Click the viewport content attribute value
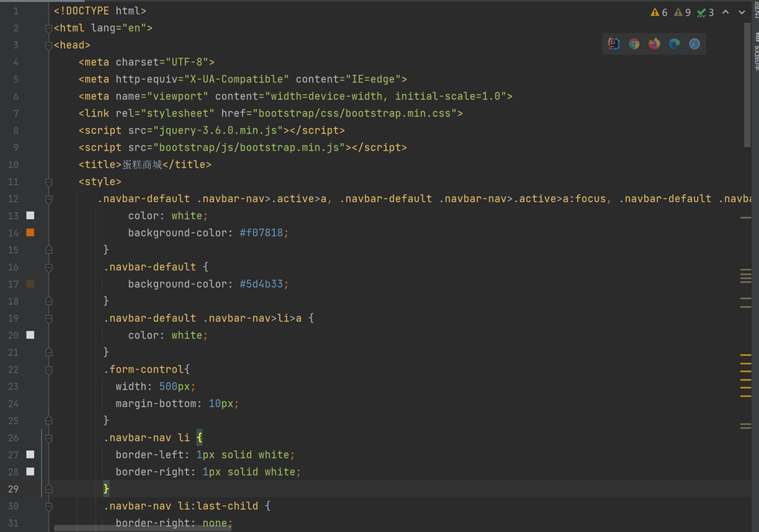 (386, 96)
